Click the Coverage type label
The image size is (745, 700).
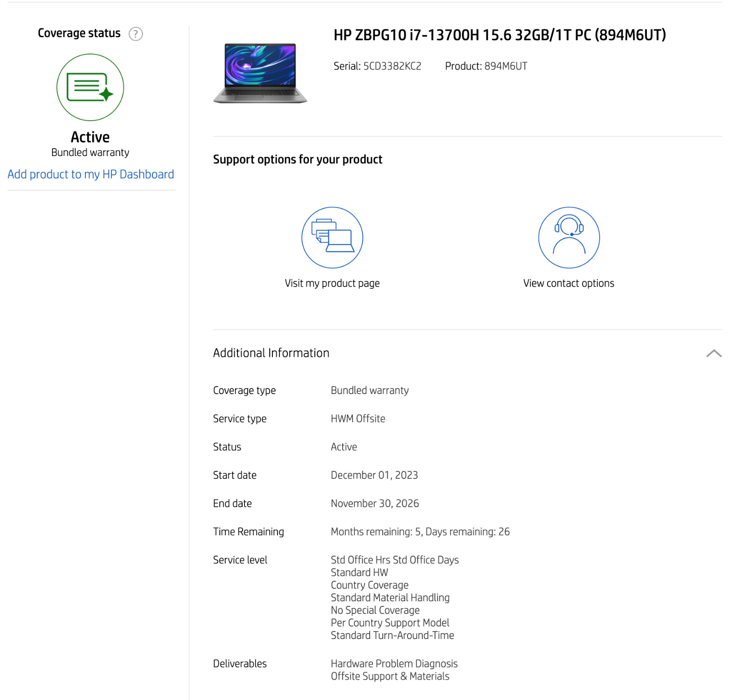[x=244, y=390]
